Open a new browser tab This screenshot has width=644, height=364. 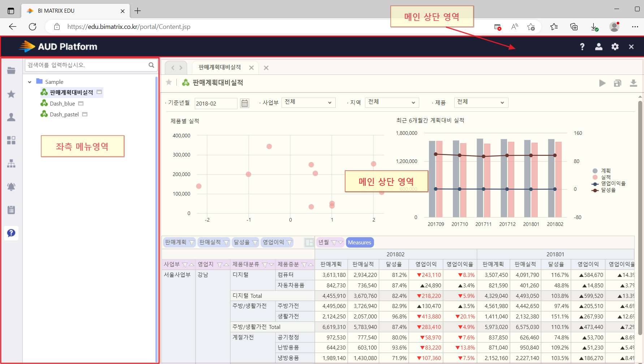[138, 11]
